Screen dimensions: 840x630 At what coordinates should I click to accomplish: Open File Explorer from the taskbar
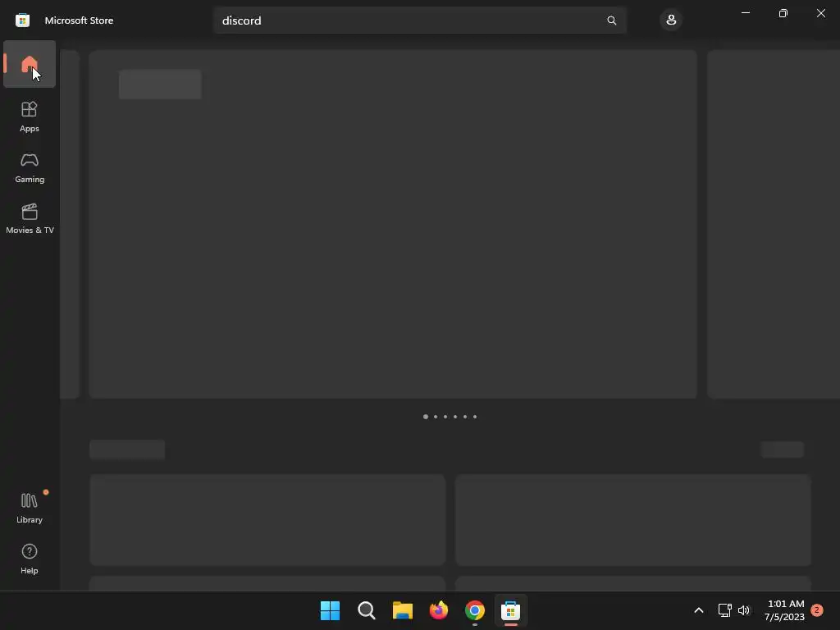402,610
